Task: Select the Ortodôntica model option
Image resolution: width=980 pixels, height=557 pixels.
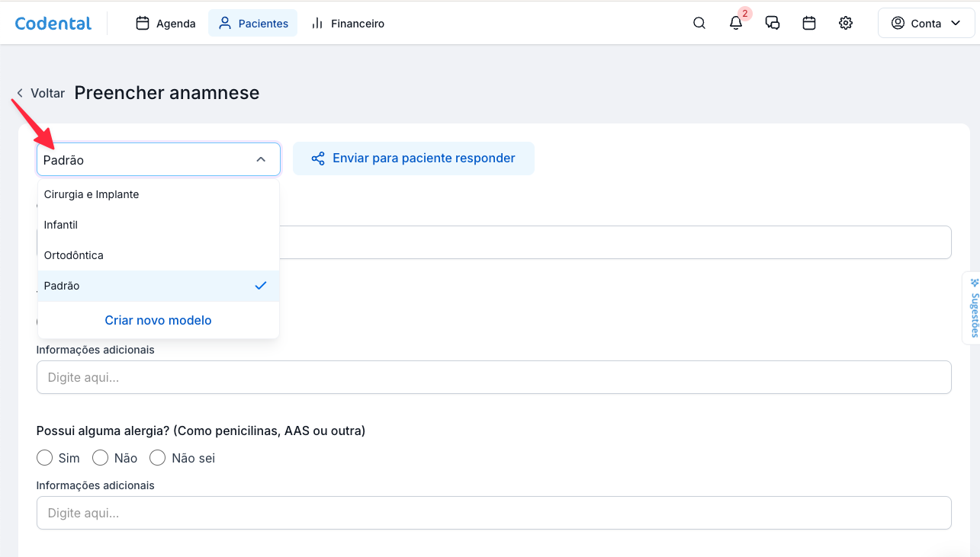Action: tap(74, 255)
